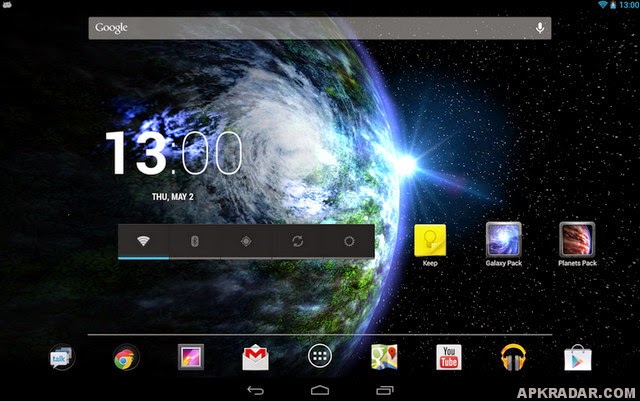
Task: Click the Google search bar
Action: (x=320, y=28)
